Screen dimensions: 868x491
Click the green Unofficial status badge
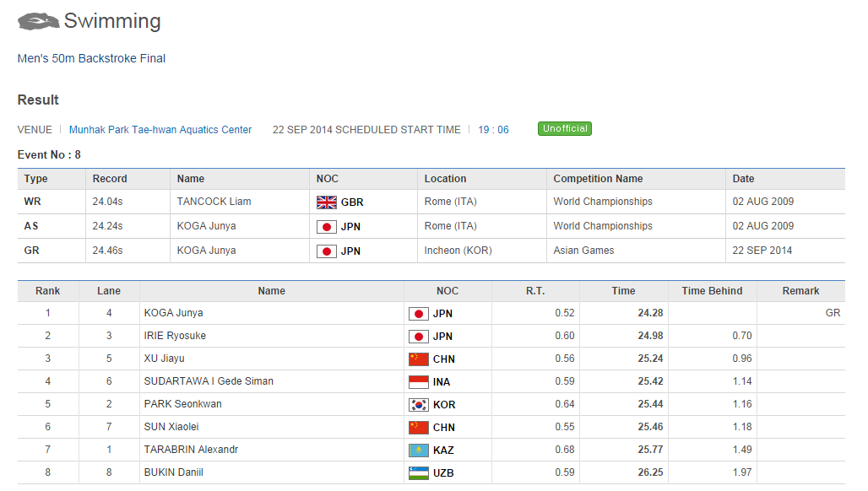click(565, 129)
